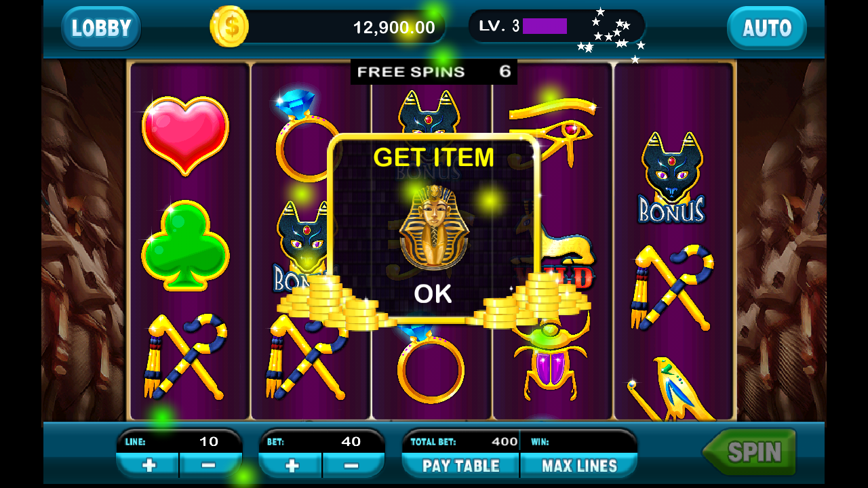Raise the bet amount with plus
The image size is (868, 488).
point(292,466)
